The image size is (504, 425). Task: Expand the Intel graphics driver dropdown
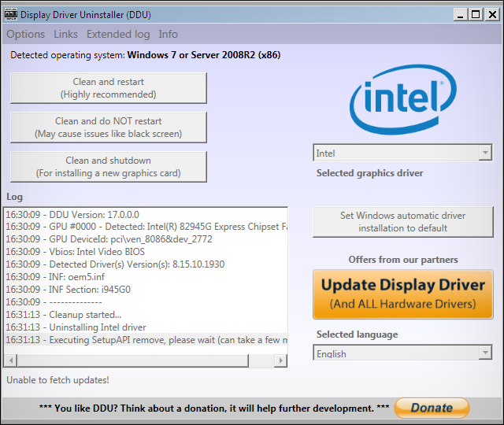tap(485, 153)
